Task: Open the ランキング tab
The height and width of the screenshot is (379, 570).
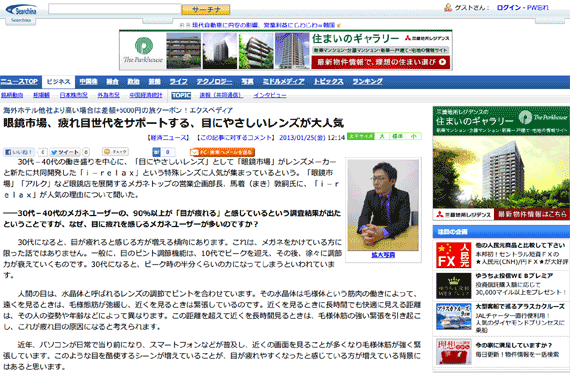Action: coord(368,82)
